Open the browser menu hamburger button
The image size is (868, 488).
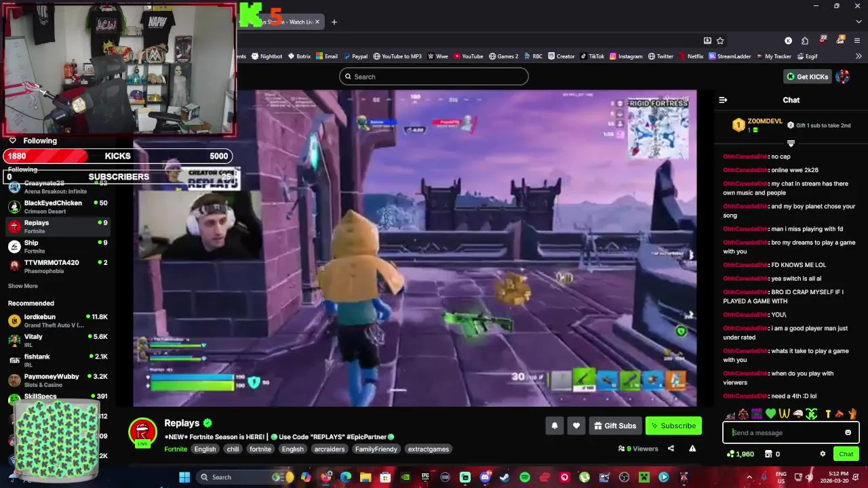[x=857, y=41]
